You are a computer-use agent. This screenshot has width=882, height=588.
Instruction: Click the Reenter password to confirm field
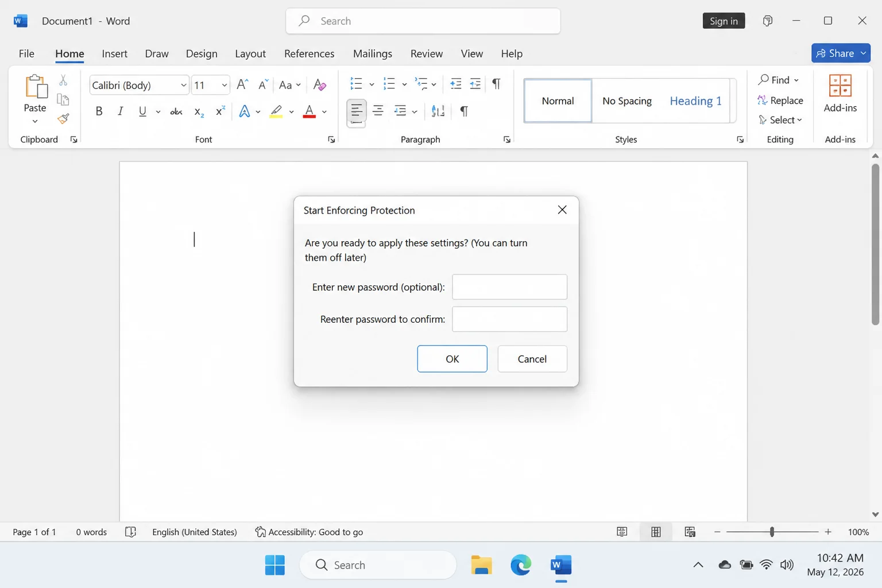click(509, 319)
